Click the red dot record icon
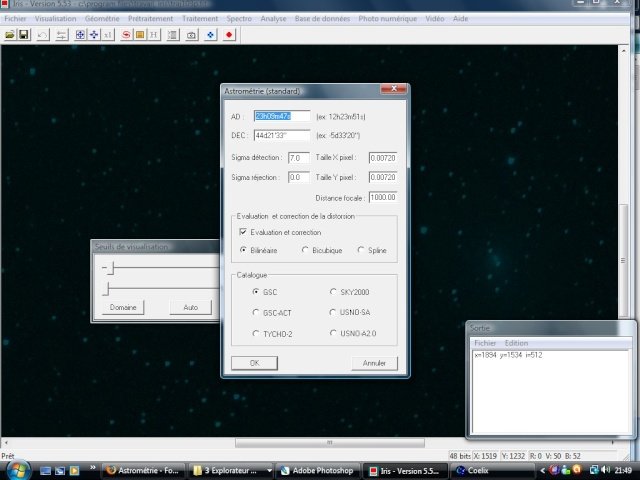 (229, 35)
